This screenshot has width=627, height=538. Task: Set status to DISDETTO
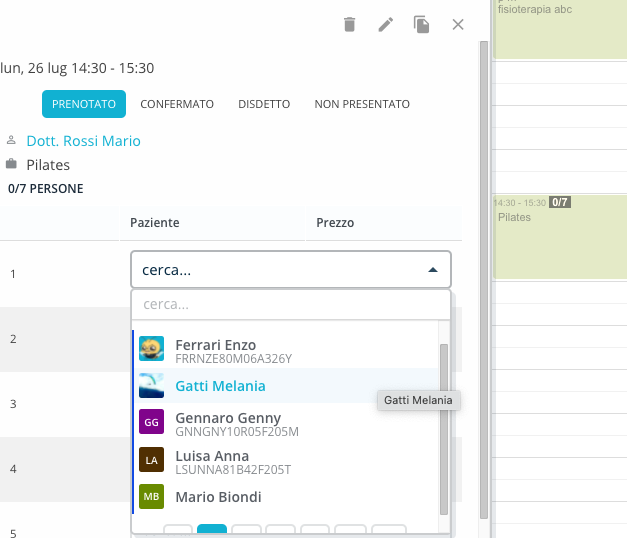[x=264, y=104]
